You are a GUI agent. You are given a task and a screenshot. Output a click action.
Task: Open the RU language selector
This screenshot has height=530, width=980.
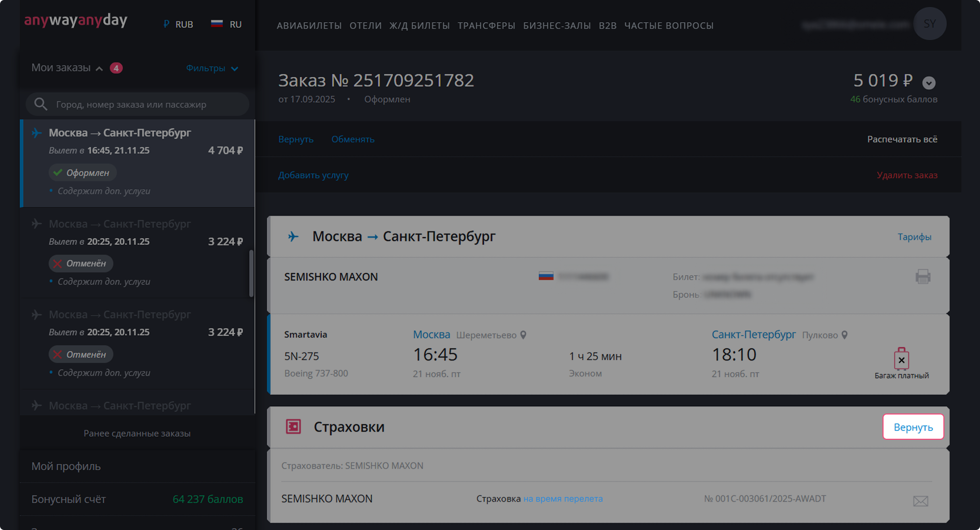[x=226, y=24]
